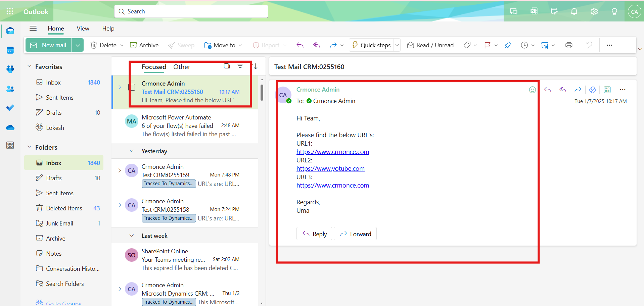Click the Search box
This screenshot has height=306, width=644.
(191, 11)
